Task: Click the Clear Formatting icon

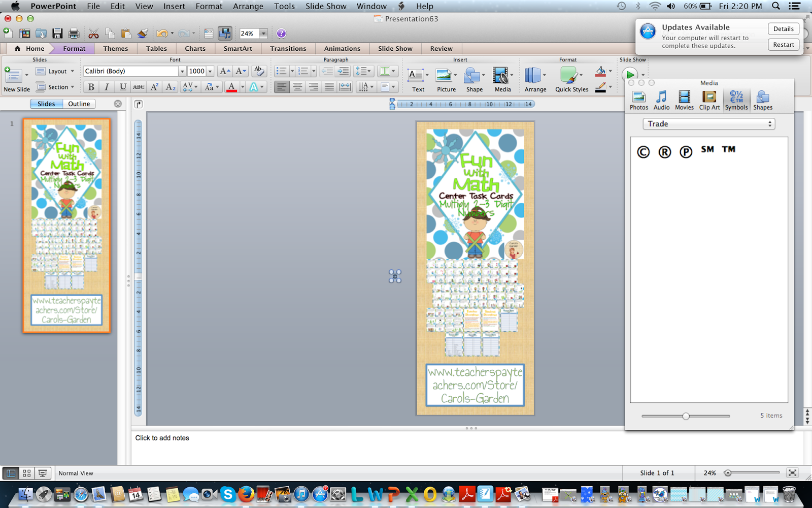Action: [x=259, y=71]
